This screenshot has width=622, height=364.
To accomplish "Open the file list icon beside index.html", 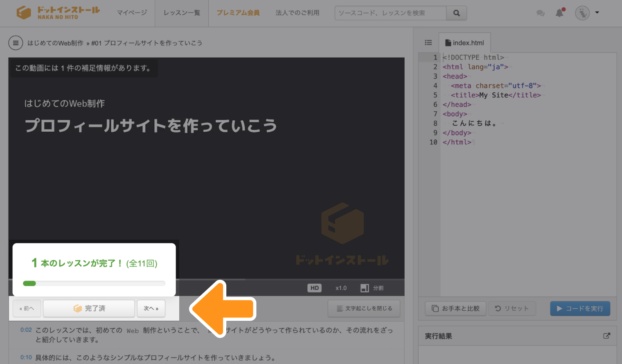I will coord(428,43).
